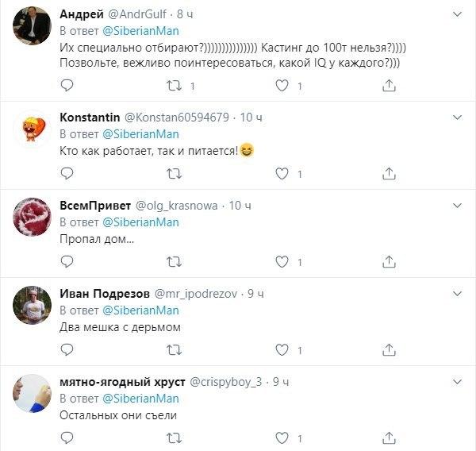Screen dimensions: 476x451
Task: Reply to Konstantin's tweet
Action: point(67,172)
